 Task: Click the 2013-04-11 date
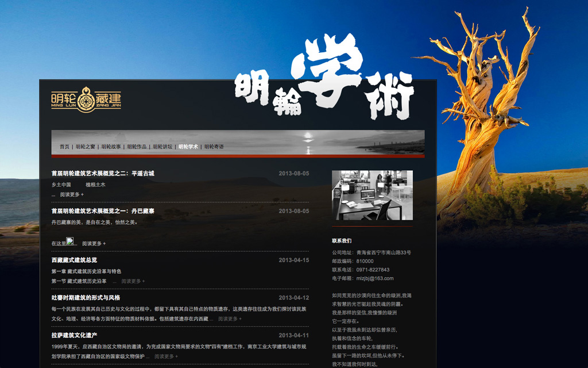coord(294,335)
